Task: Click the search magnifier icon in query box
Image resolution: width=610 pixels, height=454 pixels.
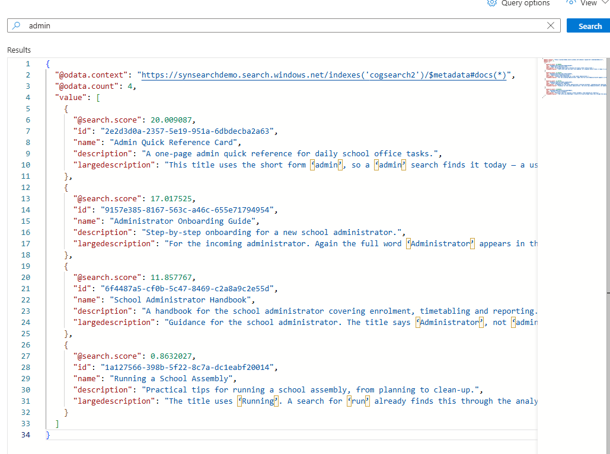Action: pyautogui.click(x=16, y=26)
